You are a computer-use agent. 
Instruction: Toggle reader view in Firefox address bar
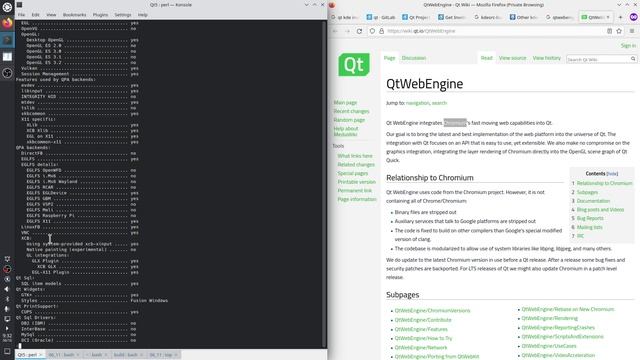tap(609, 31)
